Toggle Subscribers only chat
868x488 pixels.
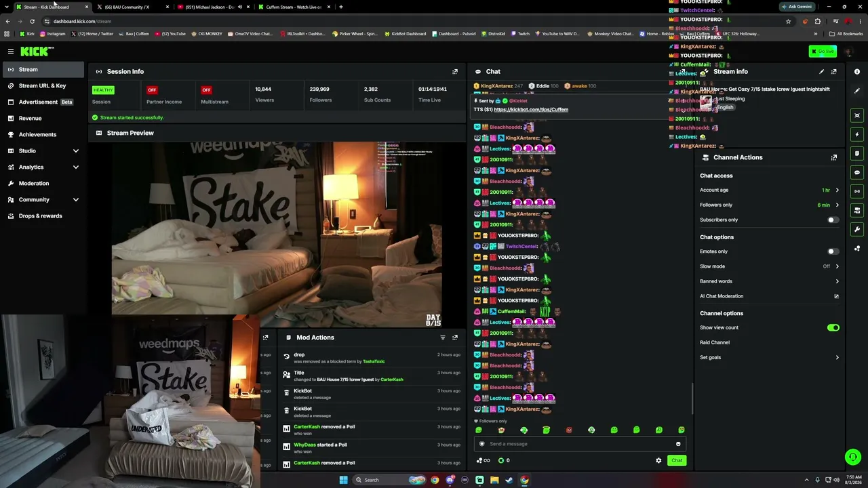(x=833, y=220)
